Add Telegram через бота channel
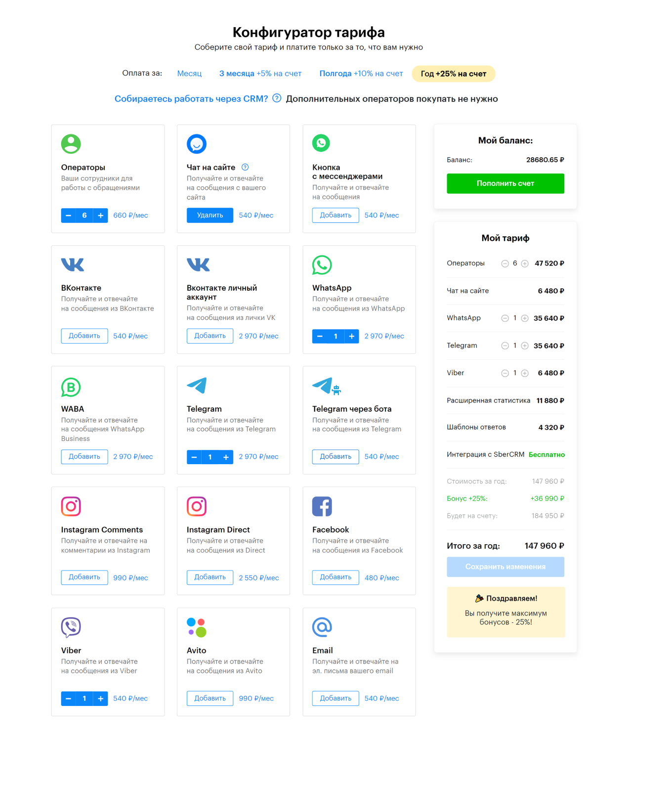 coord(336,456)
